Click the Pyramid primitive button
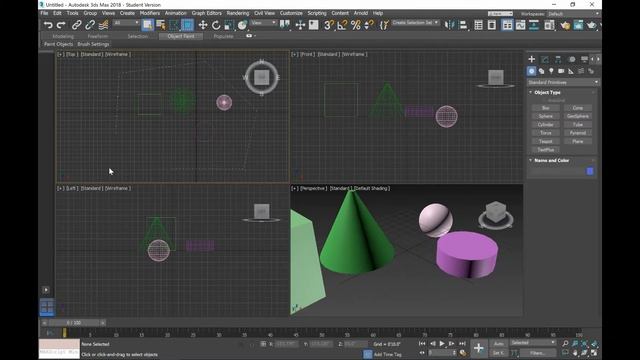Screen dimensions: 640x360 (x=578, y=133)
